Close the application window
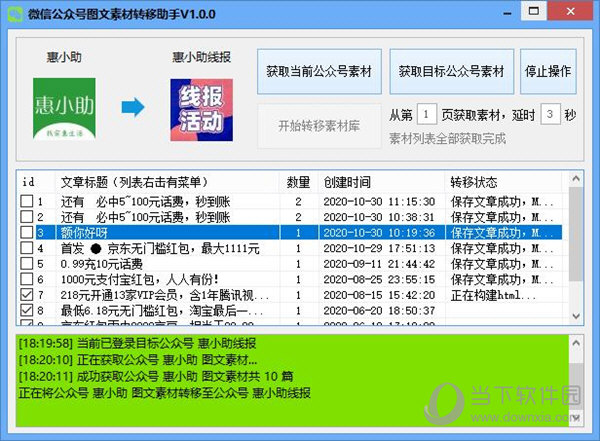The image size is (600, 441). (x=571, y=11)
